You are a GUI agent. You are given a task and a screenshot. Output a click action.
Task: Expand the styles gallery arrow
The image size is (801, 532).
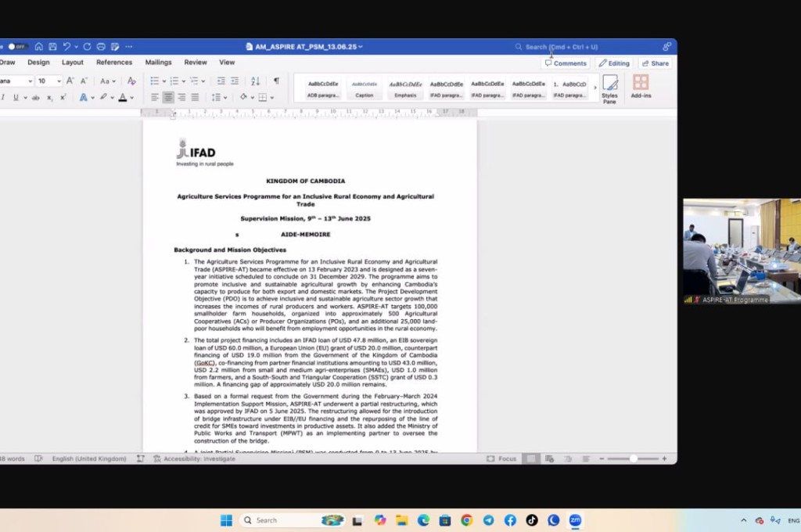[594, 88]
